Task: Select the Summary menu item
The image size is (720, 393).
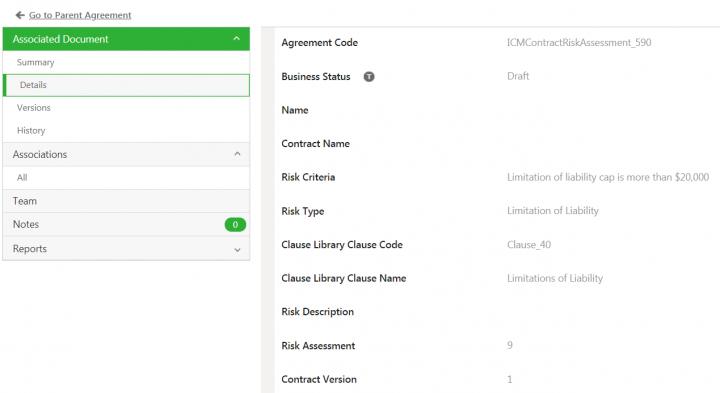Action: click(126, 62)
